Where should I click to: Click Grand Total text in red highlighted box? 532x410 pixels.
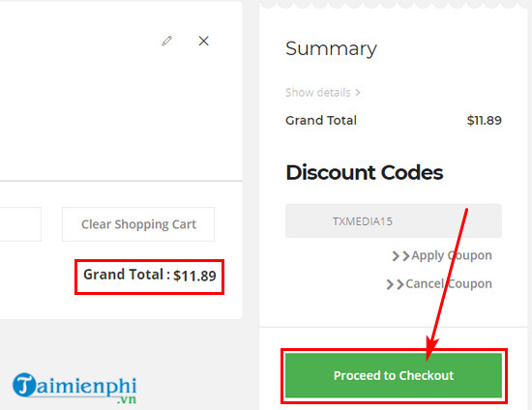(x=124, y=275)
